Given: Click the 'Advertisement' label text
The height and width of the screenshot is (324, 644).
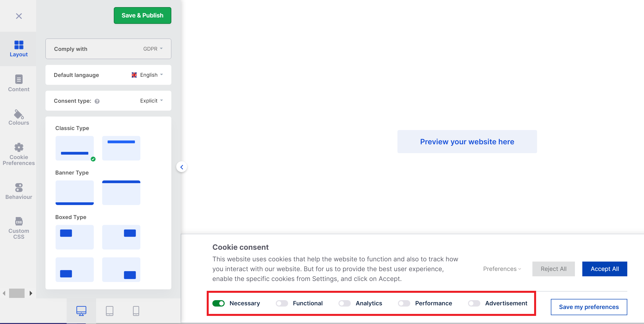Looking at the screenshot, I should 506,303.
